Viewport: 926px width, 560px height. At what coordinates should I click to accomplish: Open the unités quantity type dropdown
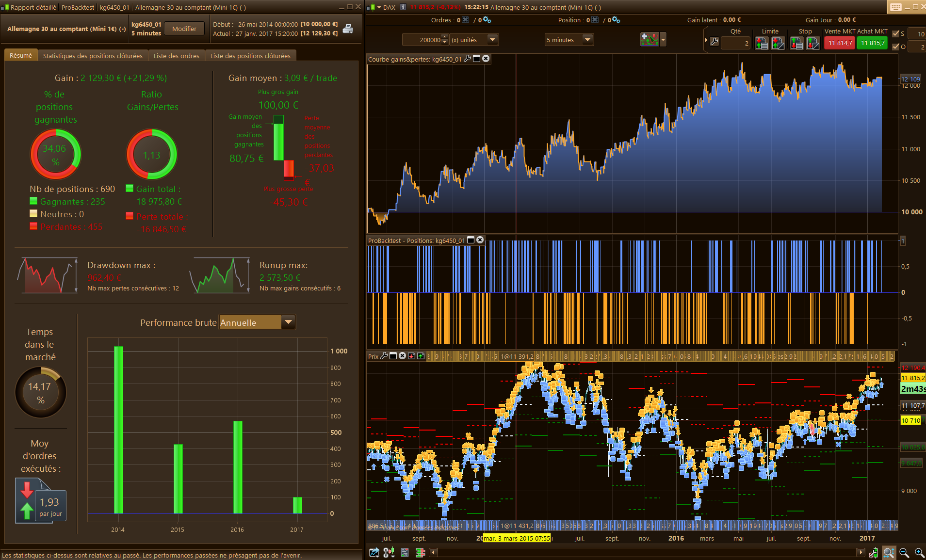coord(492,40)
